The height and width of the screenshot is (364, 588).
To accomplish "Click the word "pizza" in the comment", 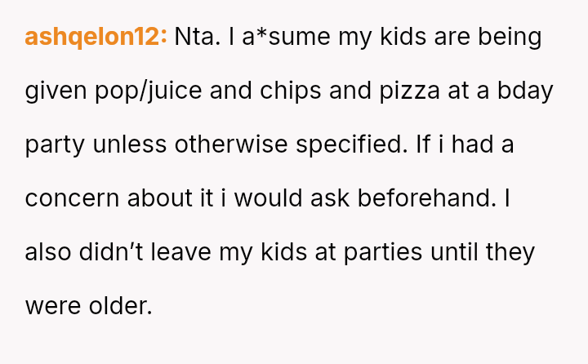I will tap(409, 91).
